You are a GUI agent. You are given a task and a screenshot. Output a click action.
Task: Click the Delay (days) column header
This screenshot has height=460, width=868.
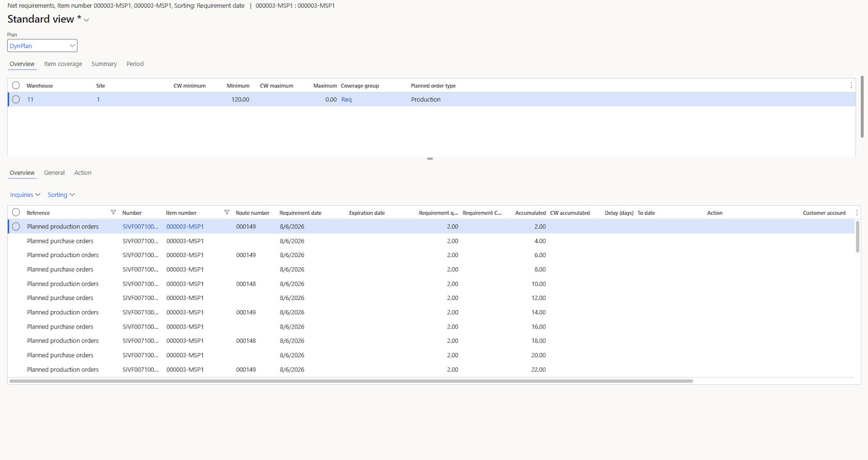tap(619, 213)
